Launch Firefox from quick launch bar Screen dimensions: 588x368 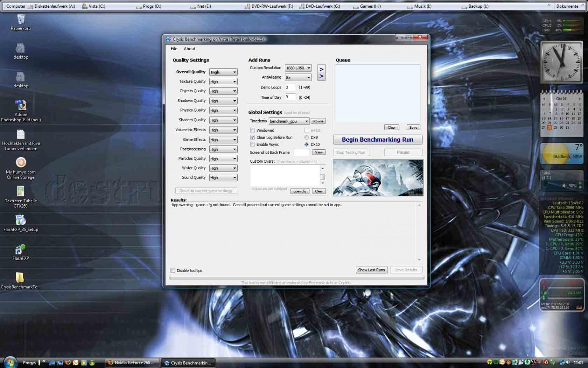pos(68,363)
